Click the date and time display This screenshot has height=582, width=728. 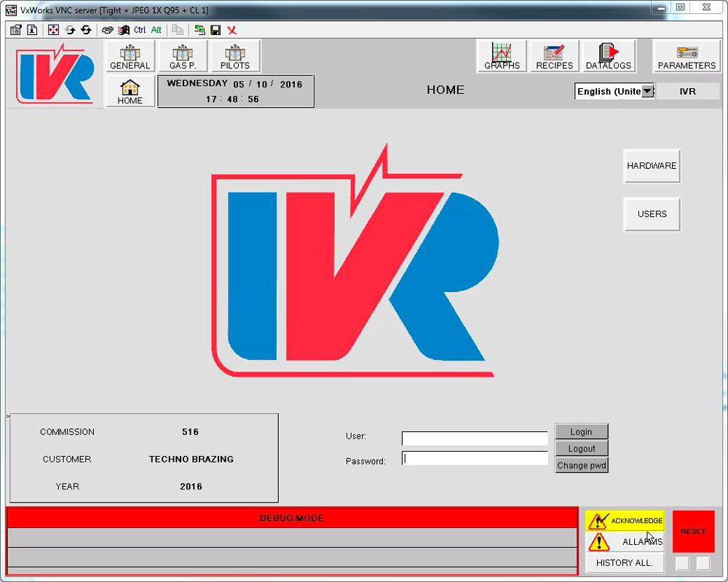click(236, 92)
